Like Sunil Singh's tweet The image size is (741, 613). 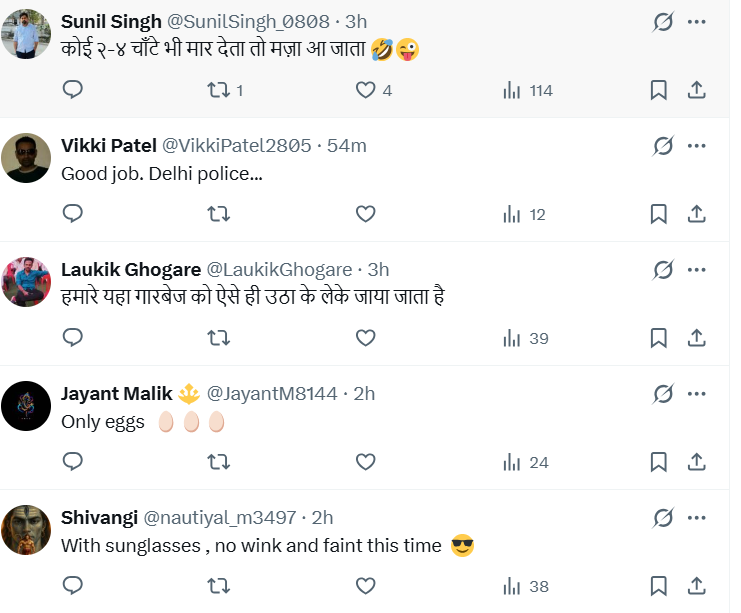pos(366,90)
